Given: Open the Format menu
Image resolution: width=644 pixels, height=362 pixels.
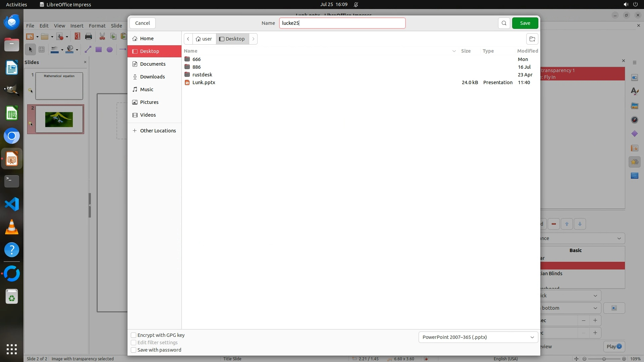Looking at the screenshot, I should pyautogui.click(x=97, y=26).
